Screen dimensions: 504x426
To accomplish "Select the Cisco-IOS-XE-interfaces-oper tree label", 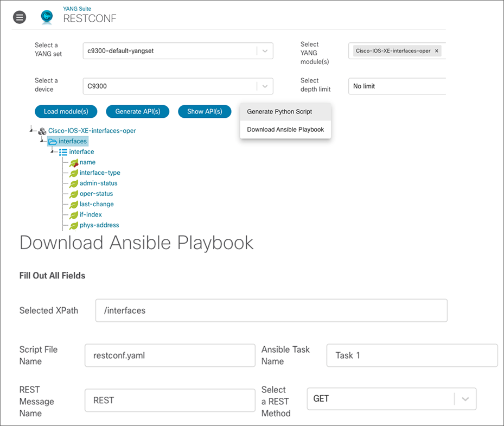I will (x=92, y=131).
